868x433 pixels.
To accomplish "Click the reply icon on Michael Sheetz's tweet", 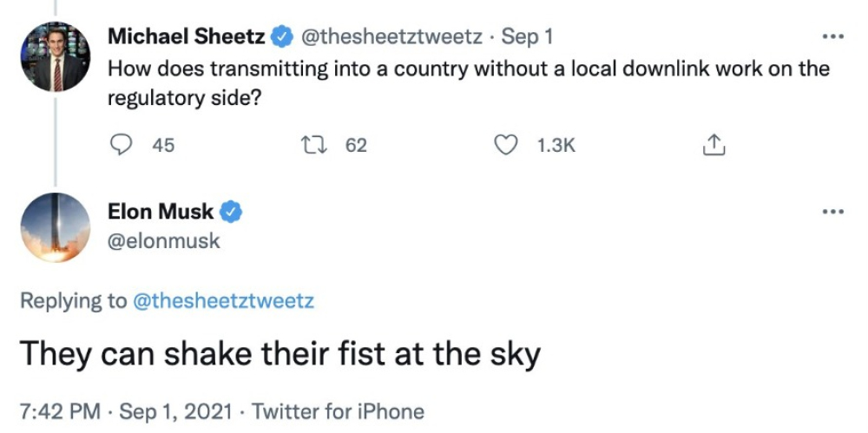I will click(122, 145).
